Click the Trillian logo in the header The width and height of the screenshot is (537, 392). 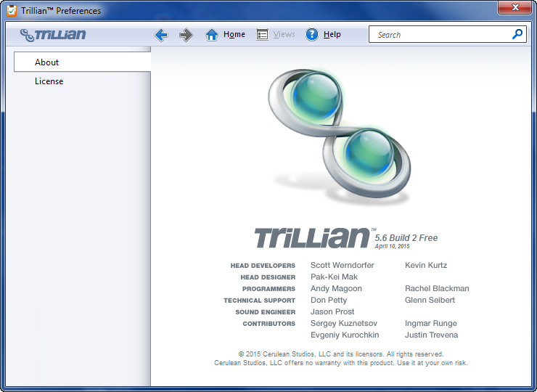(53, 35)
